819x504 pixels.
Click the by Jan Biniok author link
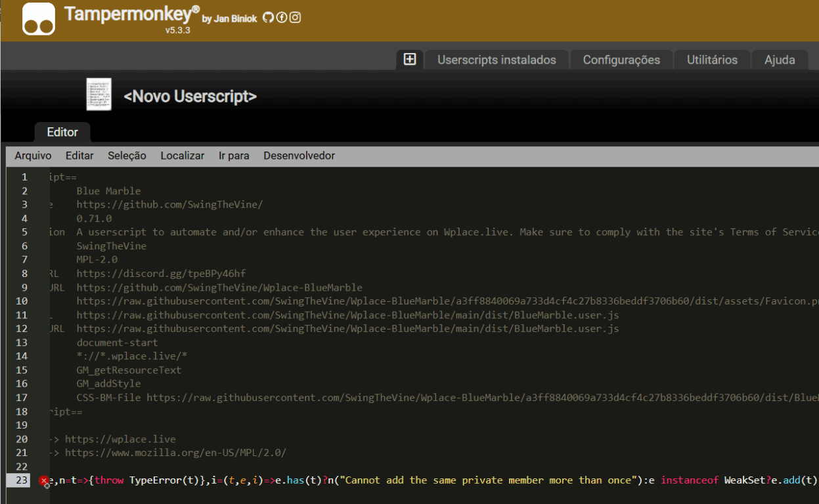point(229,18)
